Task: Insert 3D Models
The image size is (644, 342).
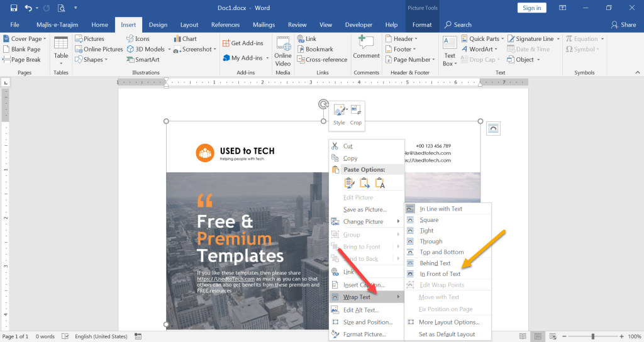Action: coord(146,49)
